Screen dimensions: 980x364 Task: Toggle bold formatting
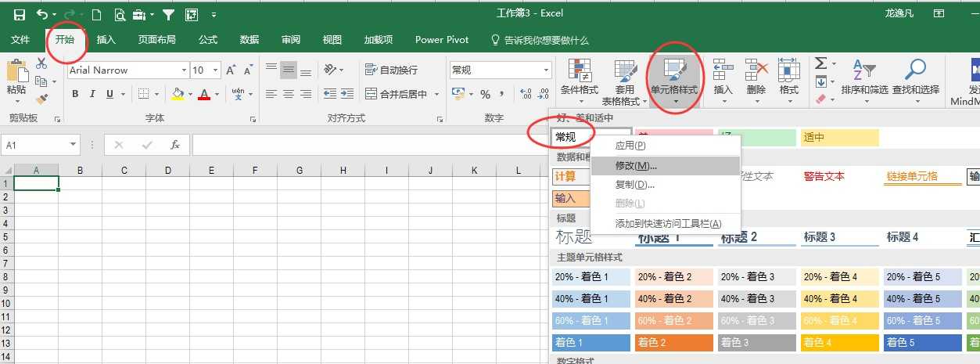tap(76, 95)
